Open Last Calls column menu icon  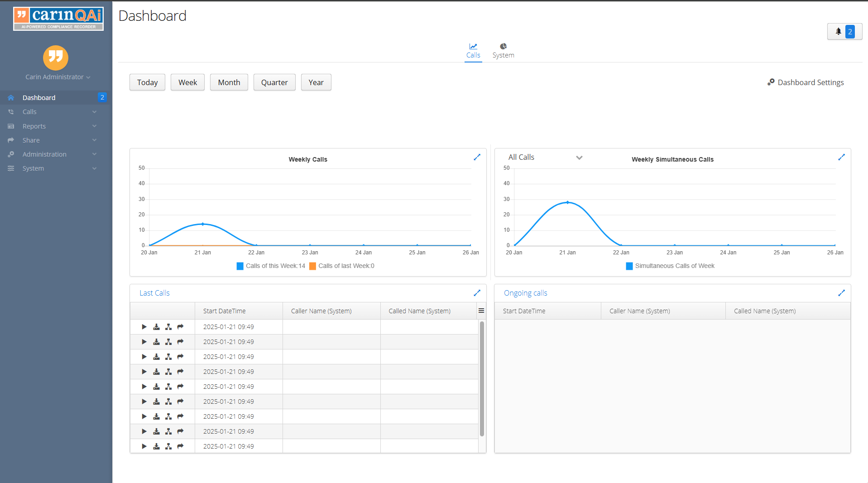click(x=481, y=311)
